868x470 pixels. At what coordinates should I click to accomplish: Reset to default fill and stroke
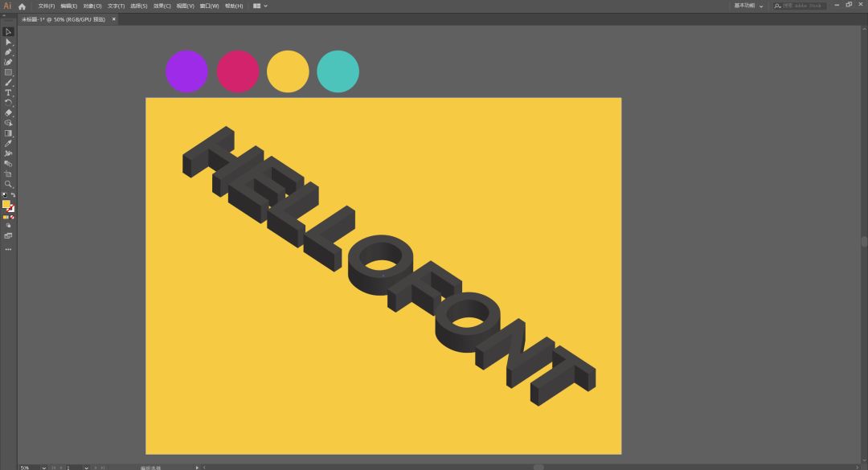click(x=4, y=195)
